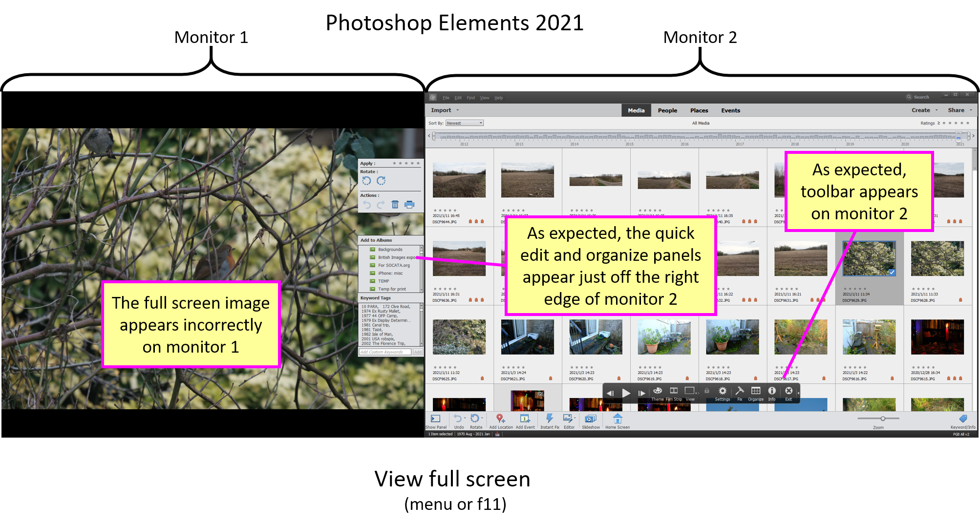Click the Undo icon in bottom taskbar
The image size is (980, 526).
click(x=457, y=419)
